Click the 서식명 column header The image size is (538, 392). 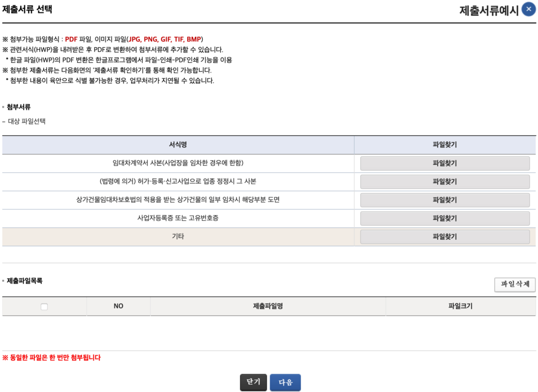click(x=178, y=145)
